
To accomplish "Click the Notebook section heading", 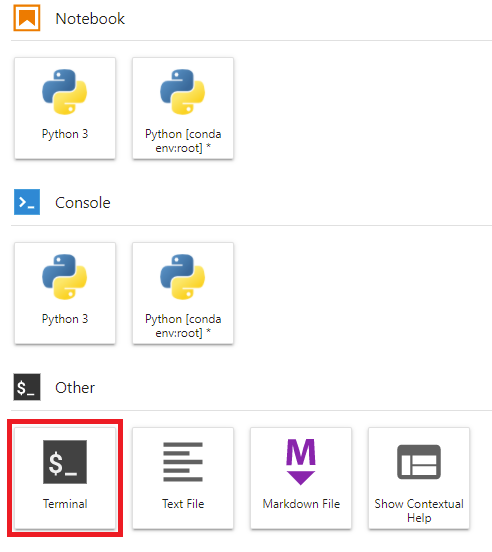I will pyautogui.click(x=90, y=19).
